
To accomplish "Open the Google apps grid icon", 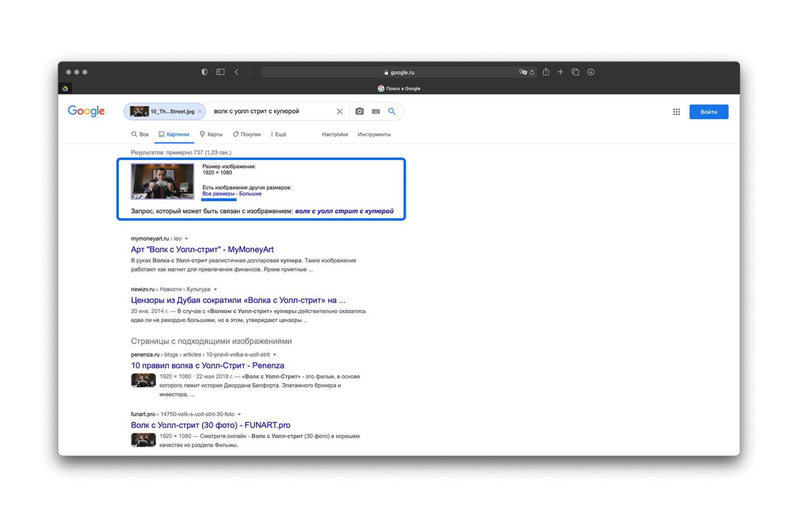I will point(676,112).
